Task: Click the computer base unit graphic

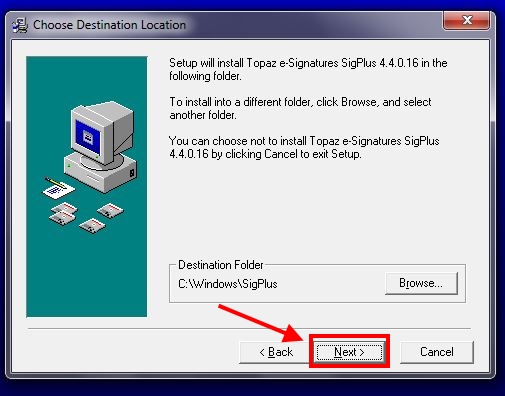Action: [100, 173]
